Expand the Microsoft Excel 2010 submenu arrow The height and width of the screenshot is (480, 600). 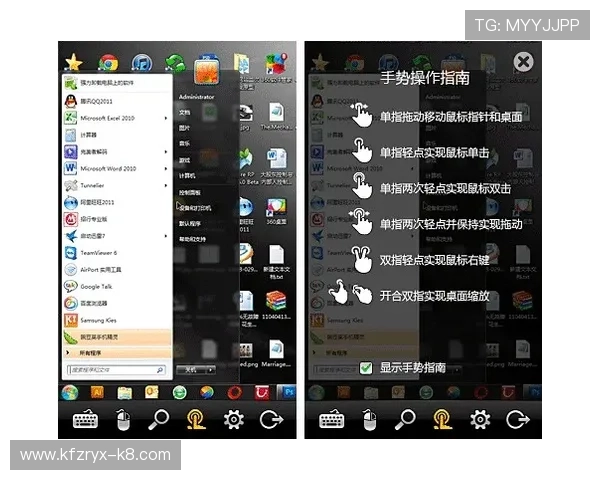tap(165, 118)
